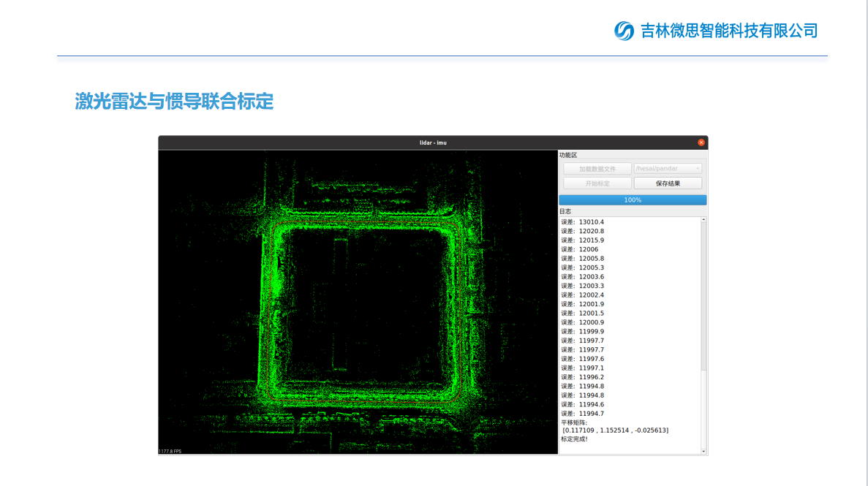Close the lidar - imu window
Viewport: 868px width, 486px height.
pos(701,143)
